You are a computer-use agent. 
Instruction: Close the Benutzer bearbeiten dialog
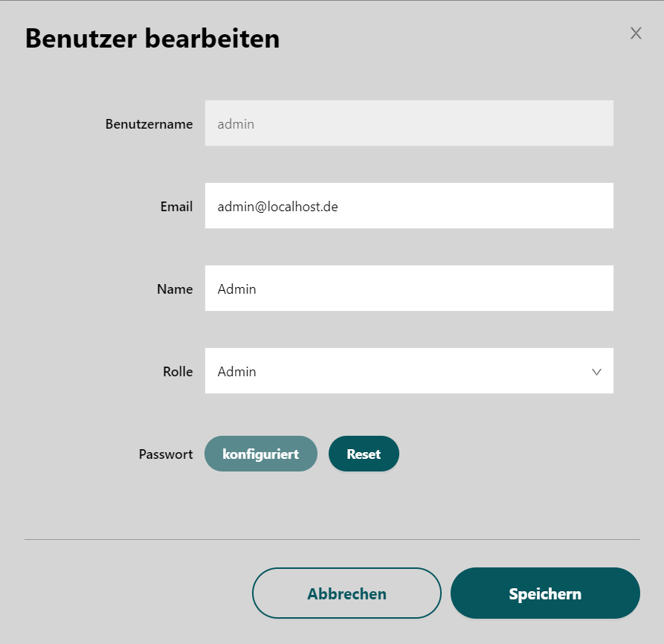tap(636, 33)
